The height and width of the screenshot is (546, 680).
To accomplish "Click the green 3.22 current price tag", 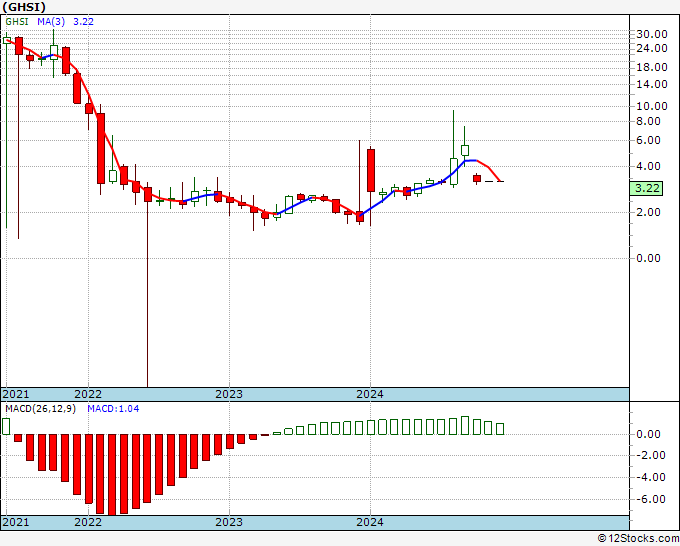I will (646, 188).
